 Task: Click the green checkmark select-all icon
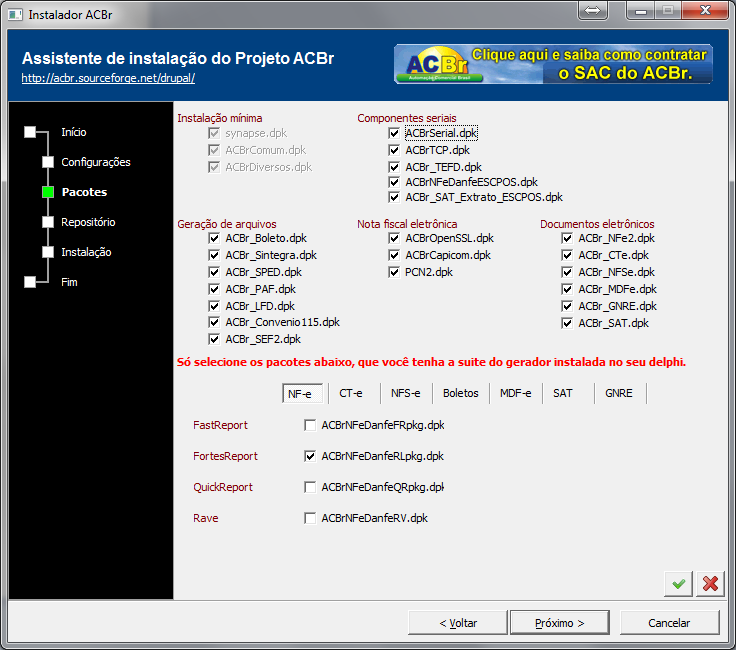pos(678,584)
